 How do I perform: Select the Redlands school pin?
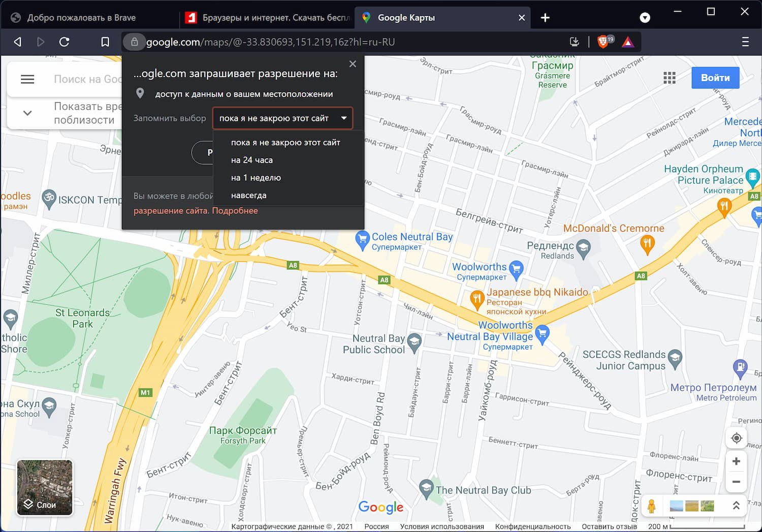click(583, 249)
